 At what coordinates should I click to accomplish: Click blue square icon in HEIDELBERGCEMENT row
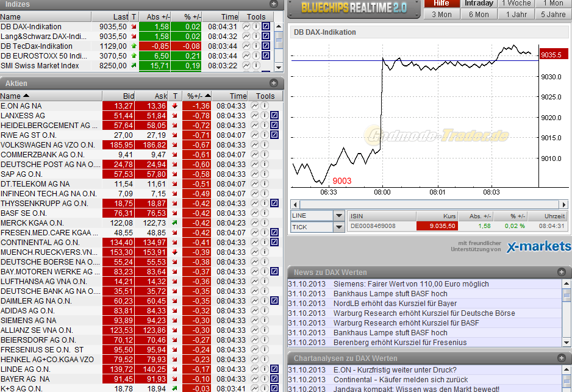(274, 125)
